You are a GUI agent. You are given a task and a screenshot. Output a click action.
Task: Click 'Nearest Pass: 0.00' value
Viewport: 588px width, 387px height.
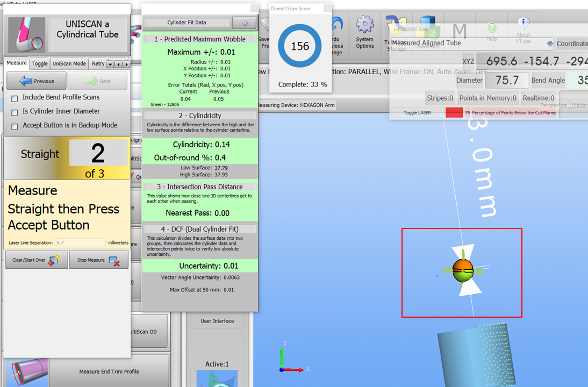198,213
